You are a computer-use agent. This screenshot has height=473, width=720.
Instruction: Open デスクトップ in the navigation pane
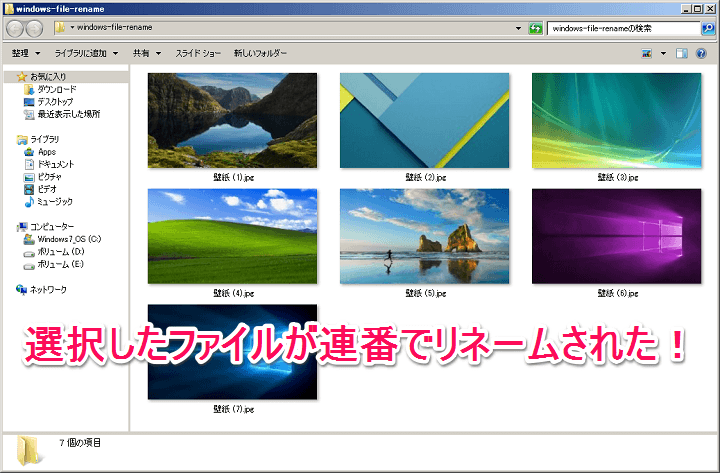pos(55,101)
